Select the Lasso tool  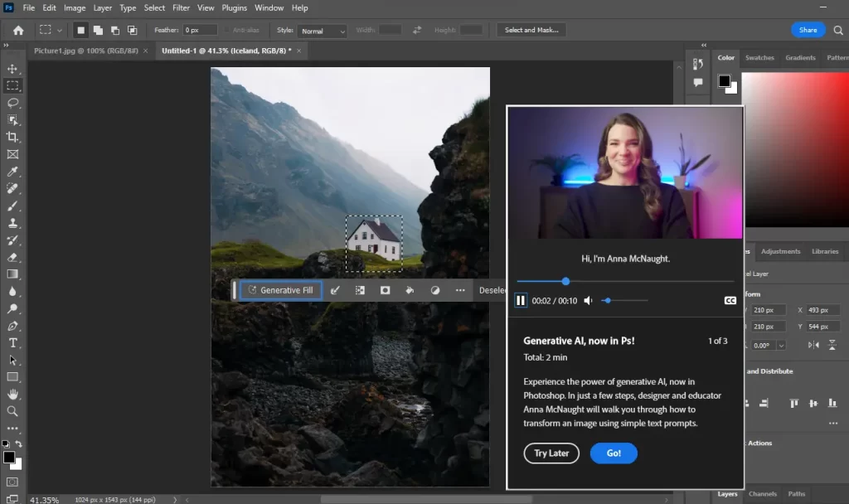tap(12, 103)
